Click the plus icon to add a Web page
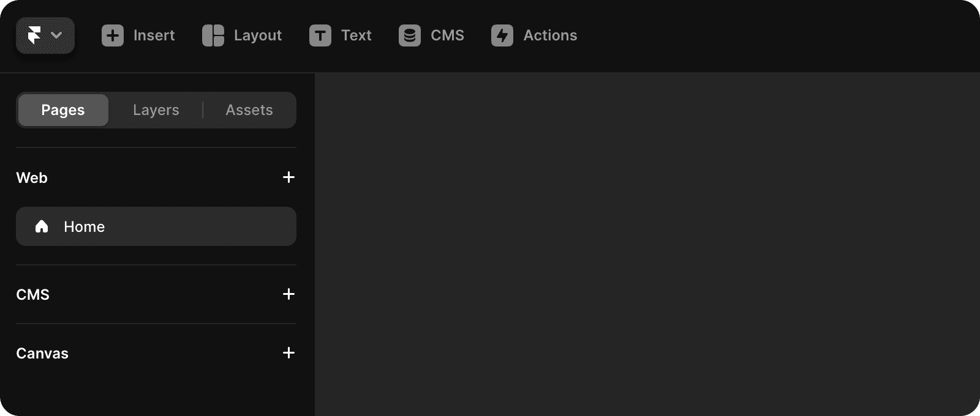 pos(288,177)
